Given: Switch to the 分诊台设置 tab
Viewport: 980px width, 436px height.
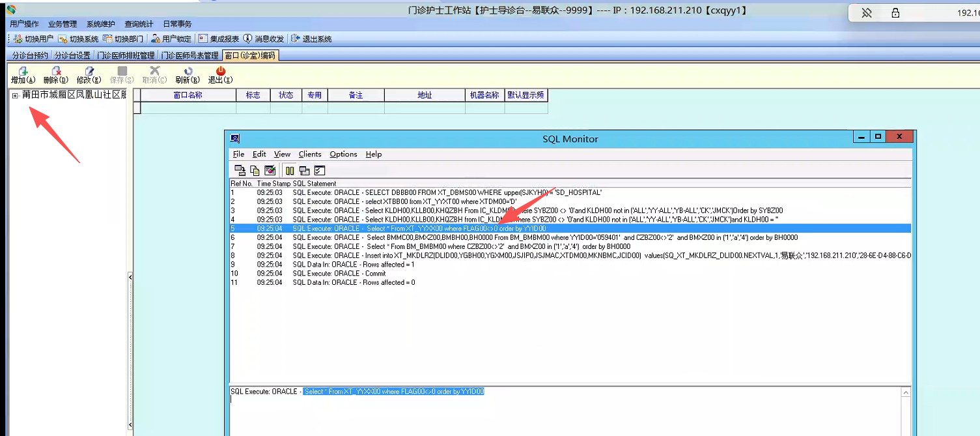Looking at the screenshot, I should pyautogui.click(x=72, y=55).
